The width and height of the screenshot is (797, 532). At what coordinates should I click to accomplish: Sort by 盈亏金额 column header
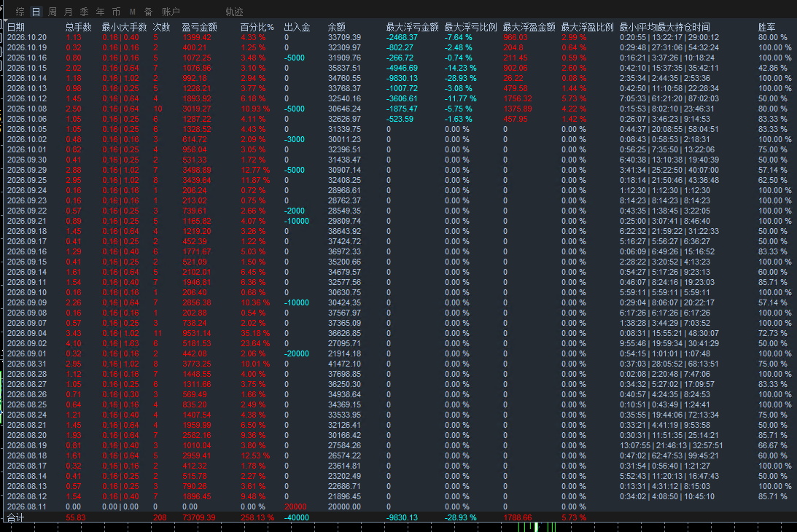tap(199, 28)
